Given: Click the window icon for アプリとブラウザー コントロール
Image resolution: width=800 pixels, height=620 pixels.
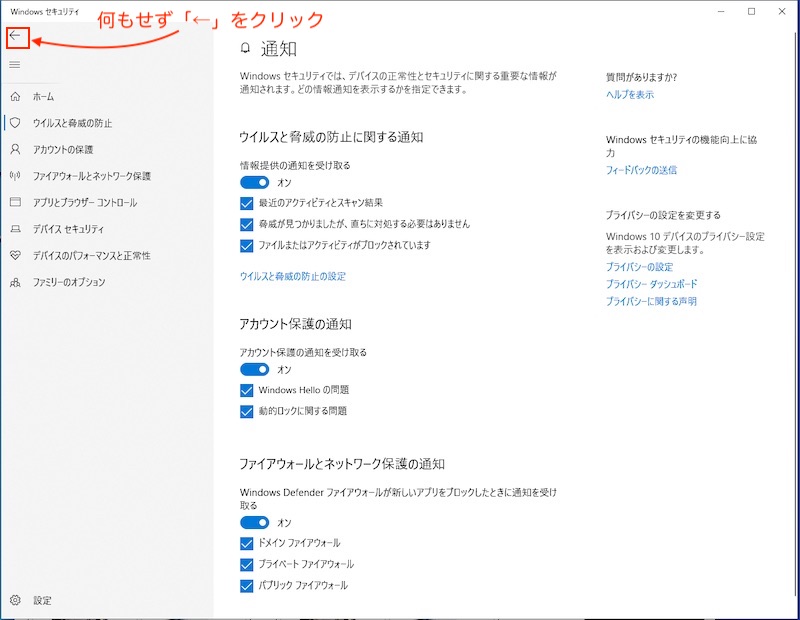Looking at the screenshot, I should pyautogui.click(x=15, y=202).
